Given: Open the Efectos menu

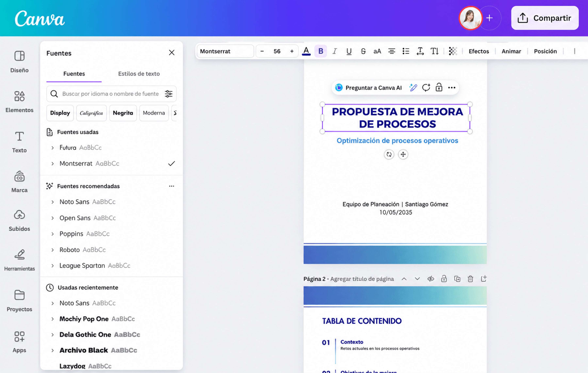Looking at the screenshot, I should 479,51.
